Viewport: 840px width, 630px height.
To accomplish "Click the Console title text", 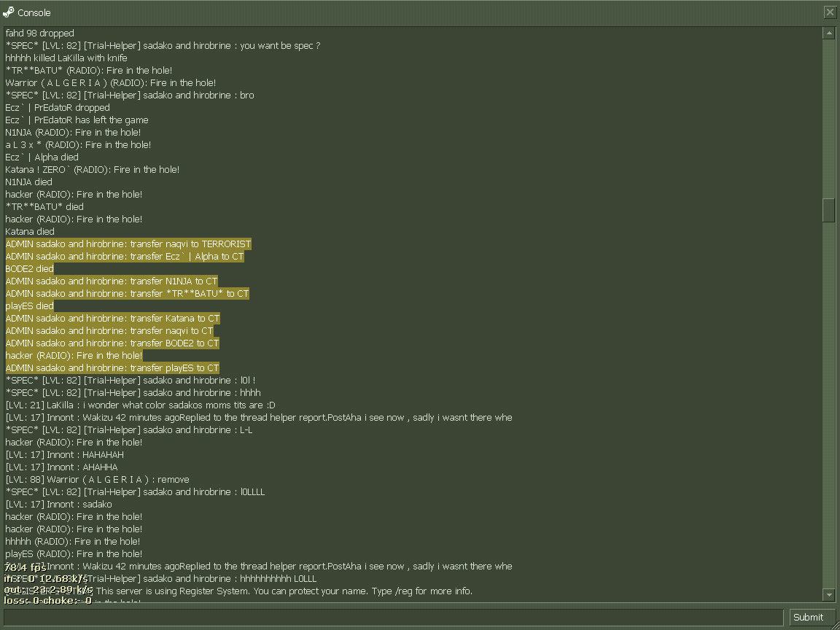I will pos(34,13).
